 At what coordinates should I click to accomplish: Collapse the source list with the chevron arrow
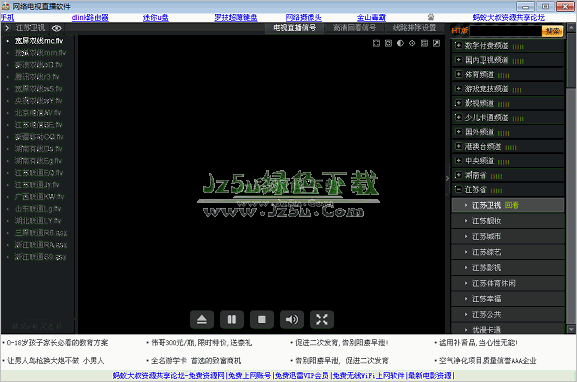(7, 28)
